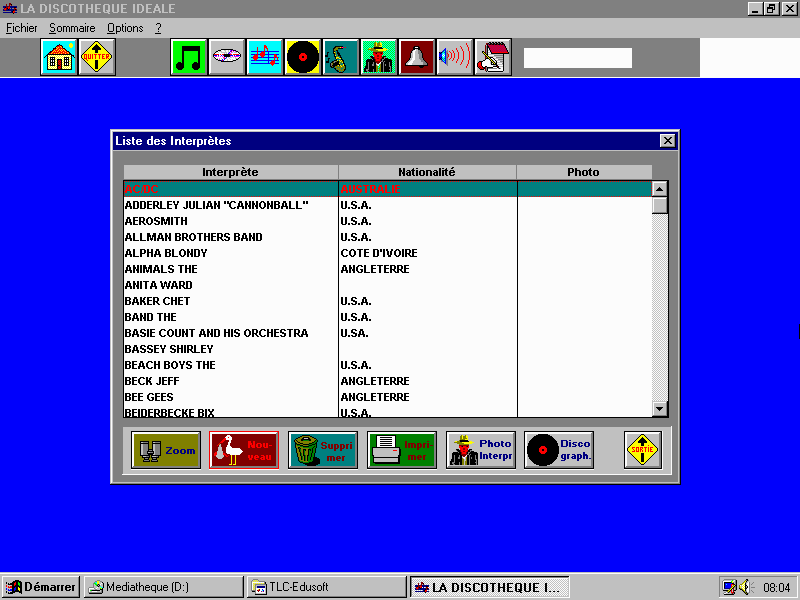
Task: Select ALPHA BLONDY in the interpreter list
Action: point(166,253)
